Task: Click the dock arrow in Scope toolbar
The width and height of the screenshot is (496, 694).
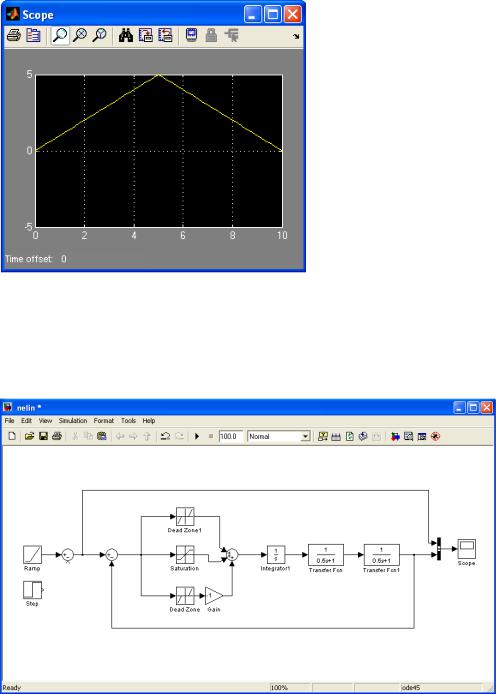Action: (x=296, y=36)
